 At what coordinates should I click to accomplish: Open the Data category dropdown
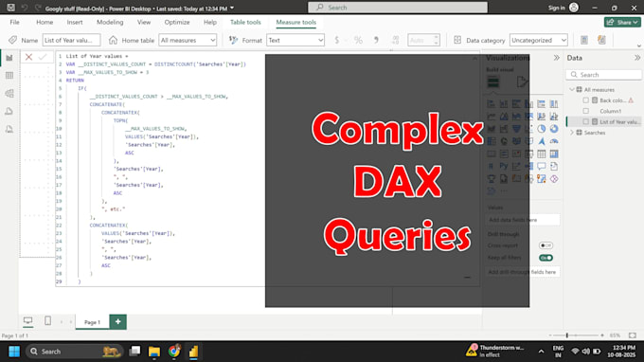click(x=539, y=40)
